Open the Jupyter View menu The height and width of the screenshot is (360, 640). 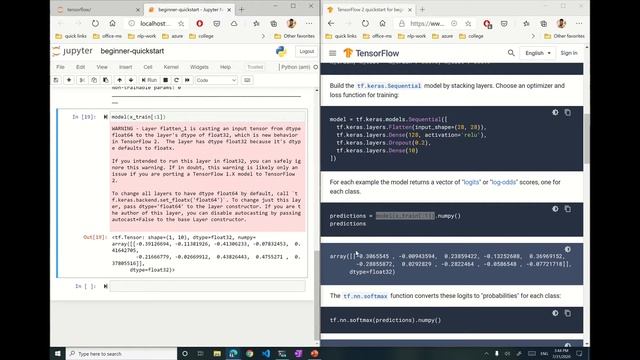pyautogui.click(x=102, y=67)
